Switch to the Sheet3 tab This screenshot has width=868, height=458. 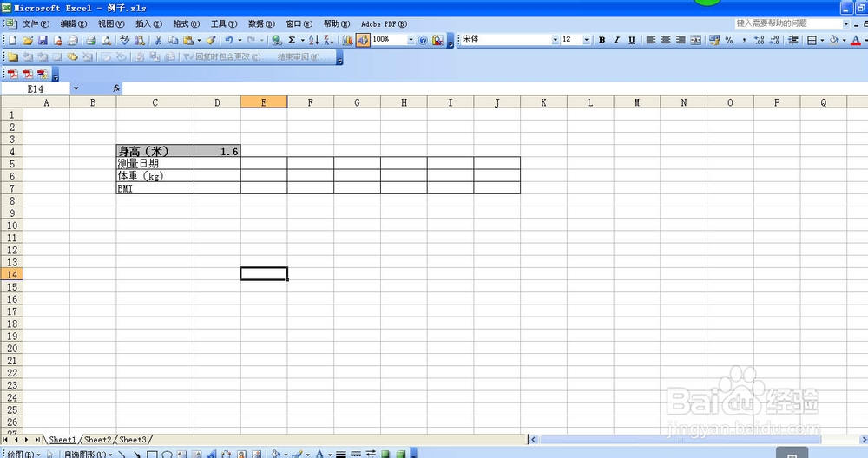pos(133,440)
